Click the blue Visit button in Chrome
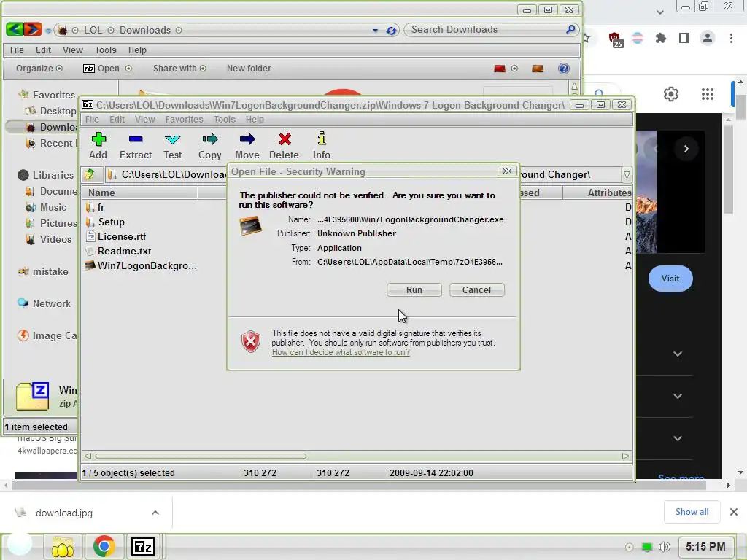 coord(670,279)
